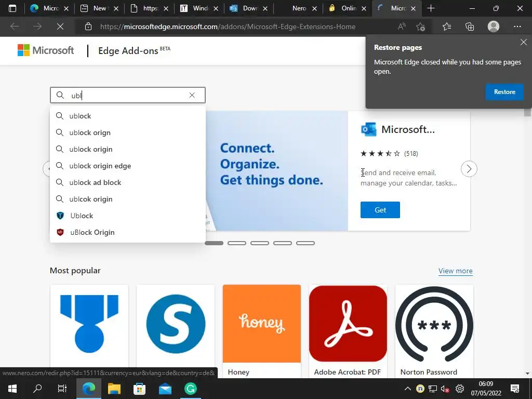Viewport: 532px width, 399px height.
Task: Open Microsoft Store from taskbar
Action: point(139,389)
